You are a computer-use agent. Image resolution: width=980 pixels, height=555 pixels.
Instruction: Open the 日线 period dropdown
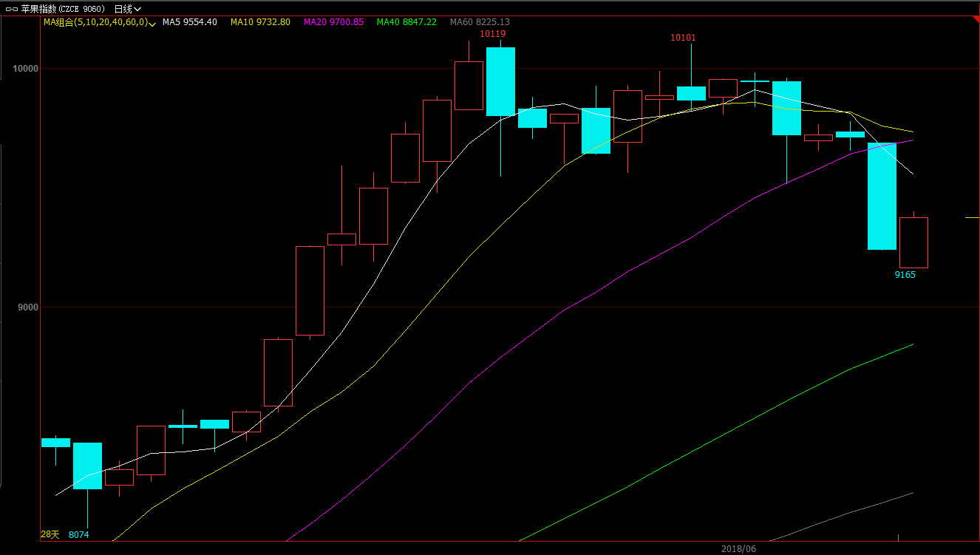pos(127,9)
